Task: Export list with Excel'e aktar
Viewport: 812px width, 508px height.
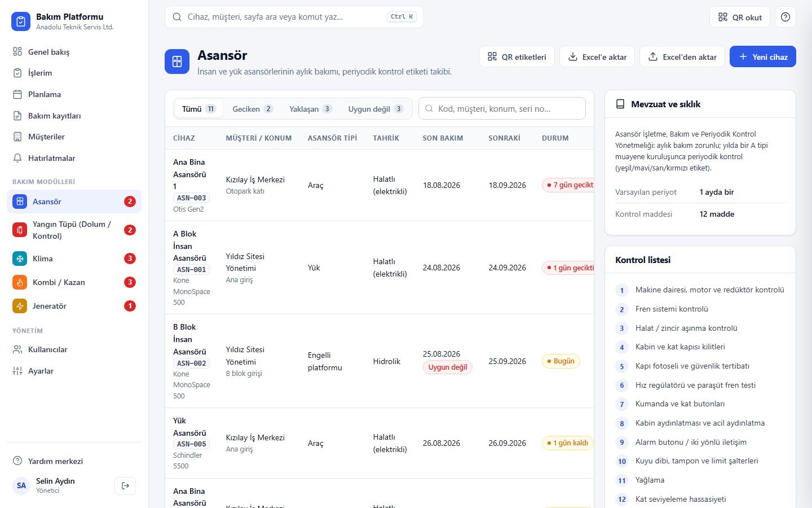Action: point(597,56)
